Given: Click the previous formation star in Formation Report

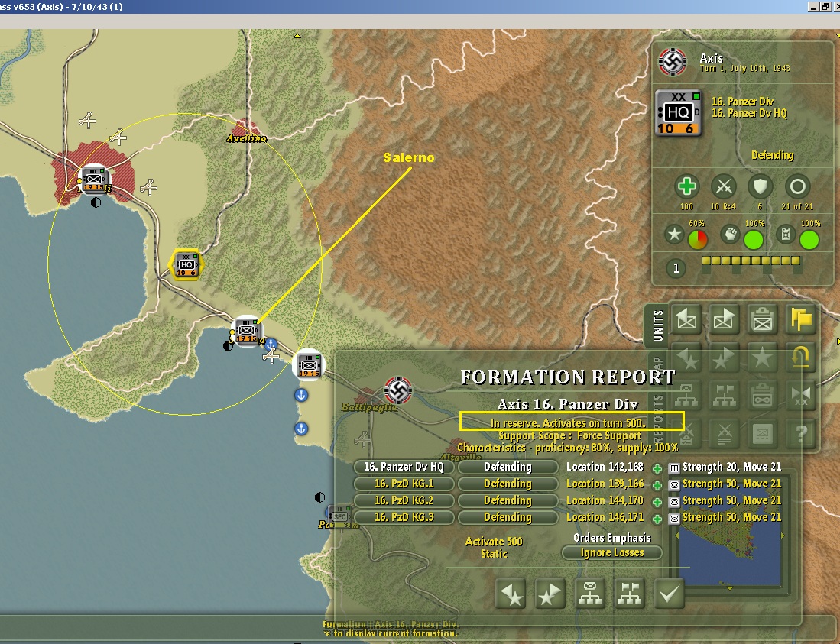Looking at the screenshot, I should (x=510, y=594).
